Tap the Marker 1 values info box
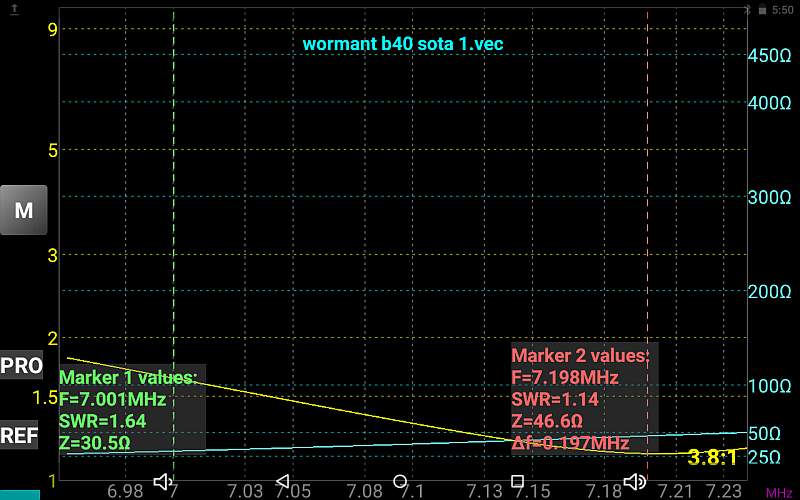Image resolution: width=800 pixels, height=500 pixels. click(x=130, y=410)
